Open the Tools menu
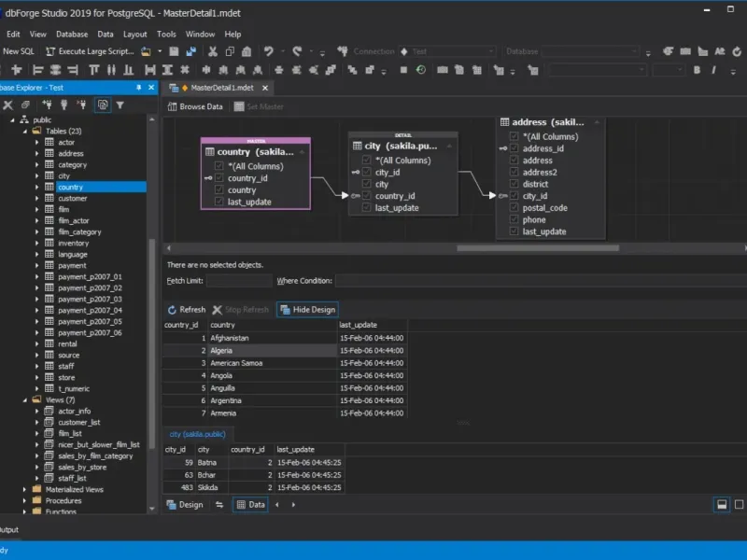This screenshot has height=560, width=747. [x=166, y=35]
